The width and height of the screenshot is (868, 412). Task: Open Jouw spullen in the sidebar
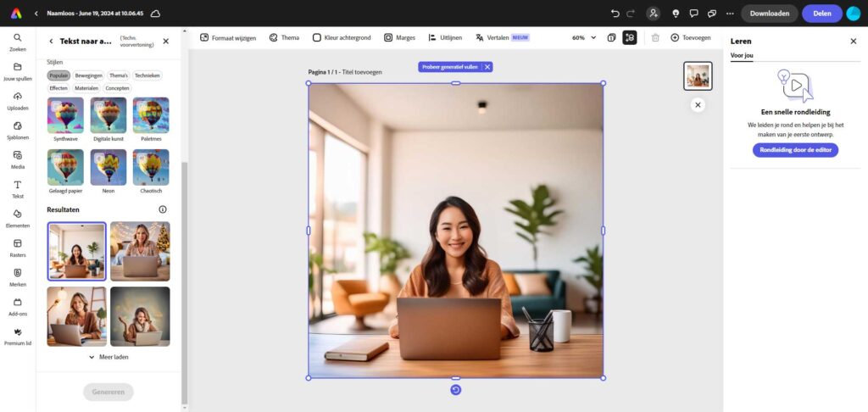(18, 71)
